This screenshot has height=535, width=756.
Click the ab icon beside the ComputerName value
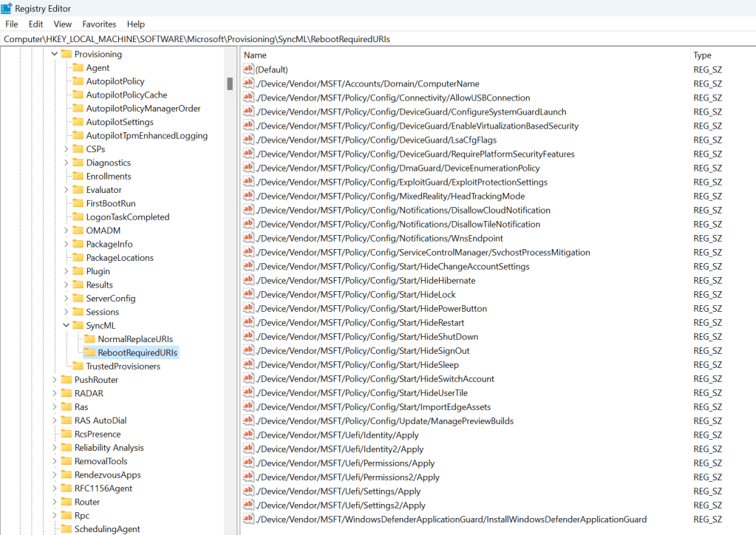[248, 84]
